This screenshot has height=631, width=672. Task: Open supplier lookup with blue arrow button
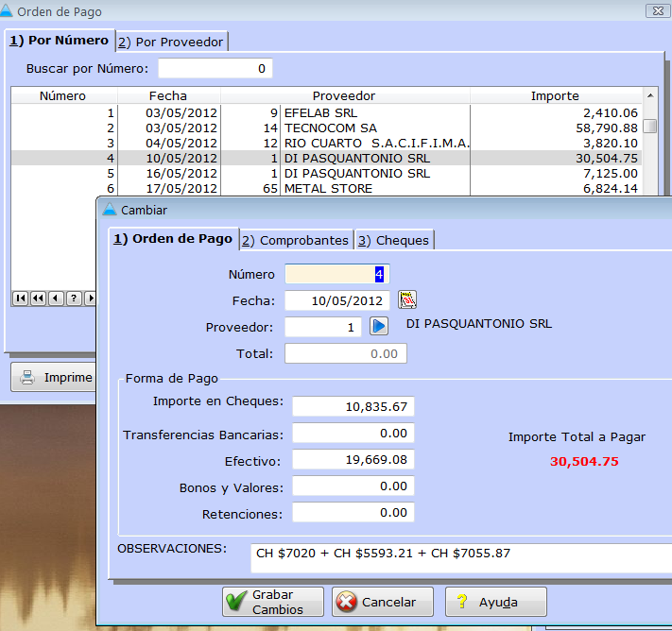click(379, 326)
